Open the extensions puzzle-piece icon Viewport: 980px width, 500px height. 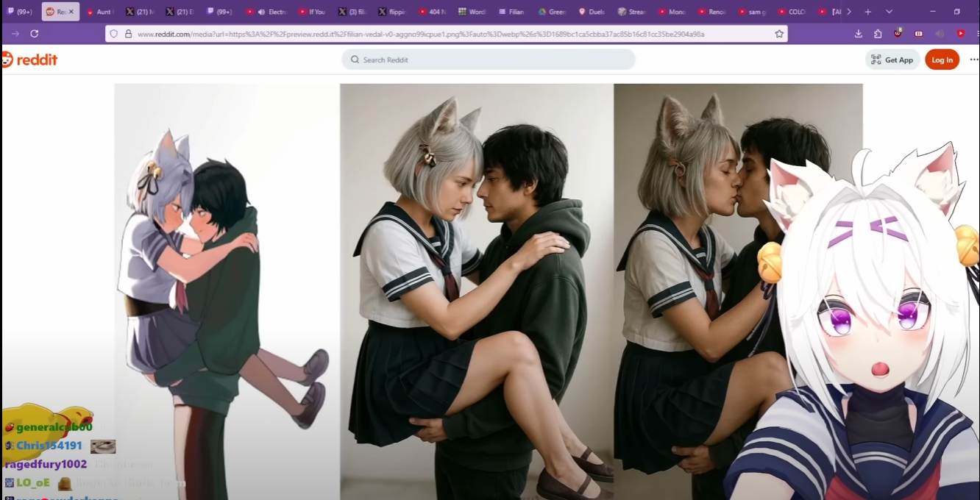pyautogui.click(x=878, y=34)
